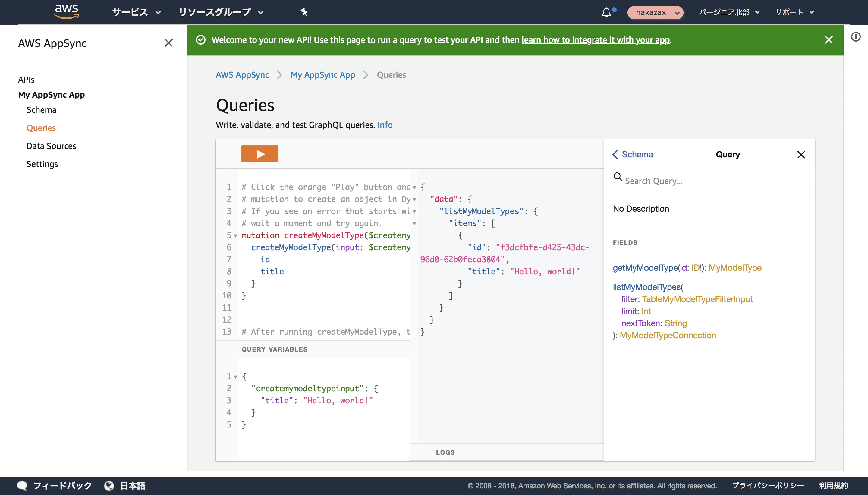Open プライバシーポリシー in the footer
Screen dimensions: 868x495
click(768, 485)
